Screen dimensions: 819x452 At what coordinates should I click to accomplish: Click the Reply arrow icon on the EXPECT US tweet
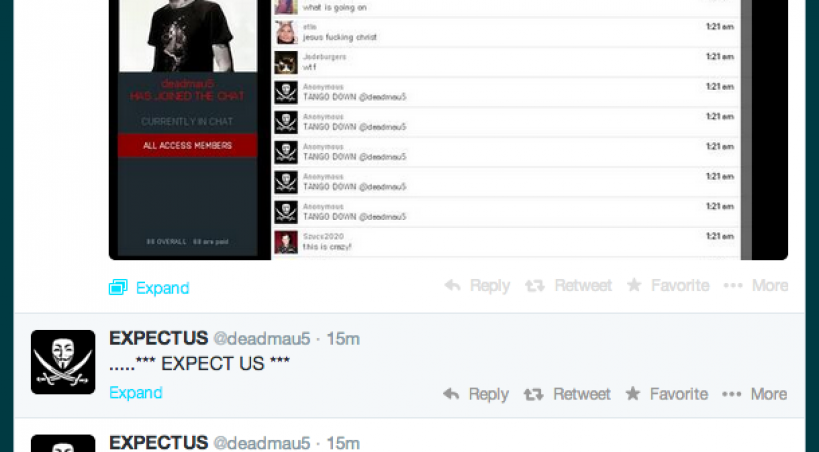click(451, 393)
